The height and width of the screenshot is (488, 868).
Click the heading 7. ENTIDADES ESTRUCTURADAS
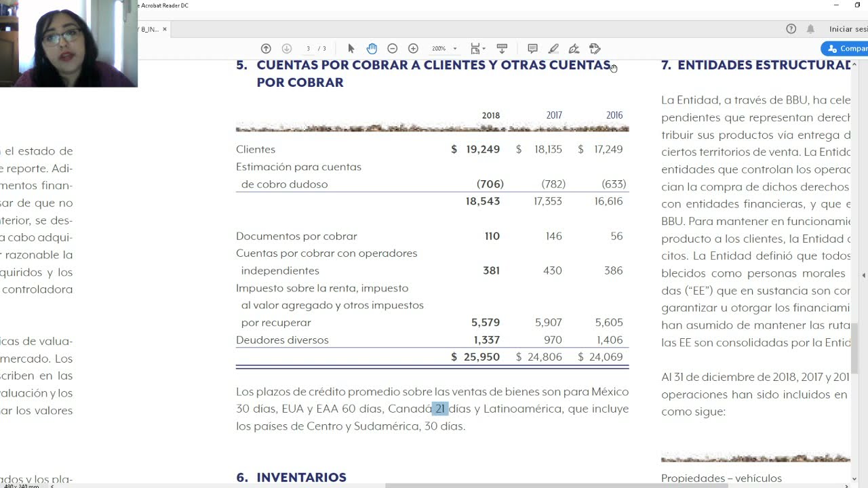[756, 65]
